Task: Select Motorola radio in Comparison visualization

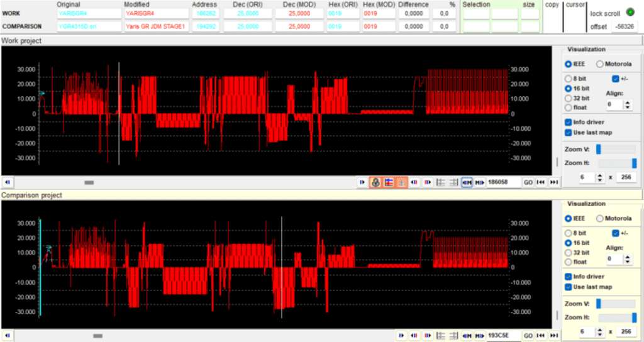Action: [x=599, y=218]
